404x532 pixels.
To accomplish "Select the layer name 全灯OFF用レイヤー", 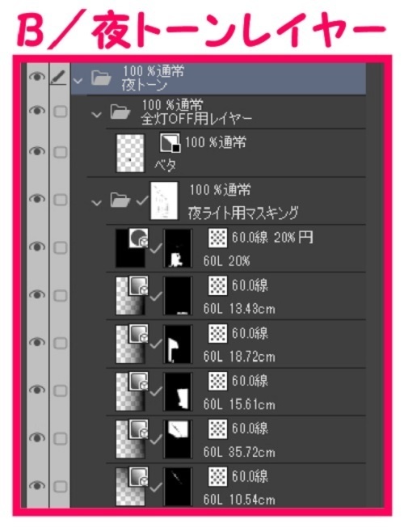I will (196, 119).
